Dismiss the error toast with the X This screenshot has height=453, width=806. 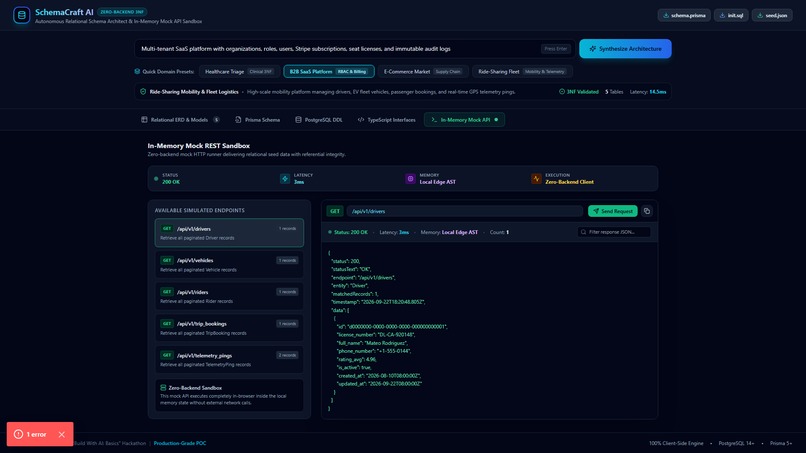click(62, 434)
